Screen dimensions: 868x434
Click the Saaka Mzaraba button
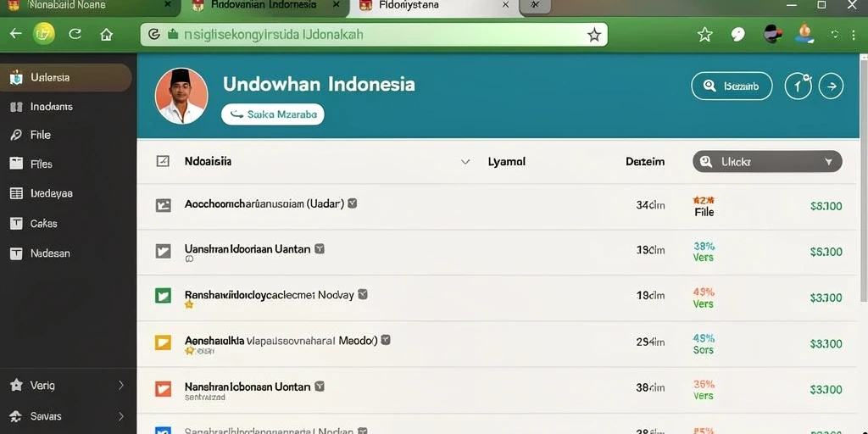(x=273, y=114)
